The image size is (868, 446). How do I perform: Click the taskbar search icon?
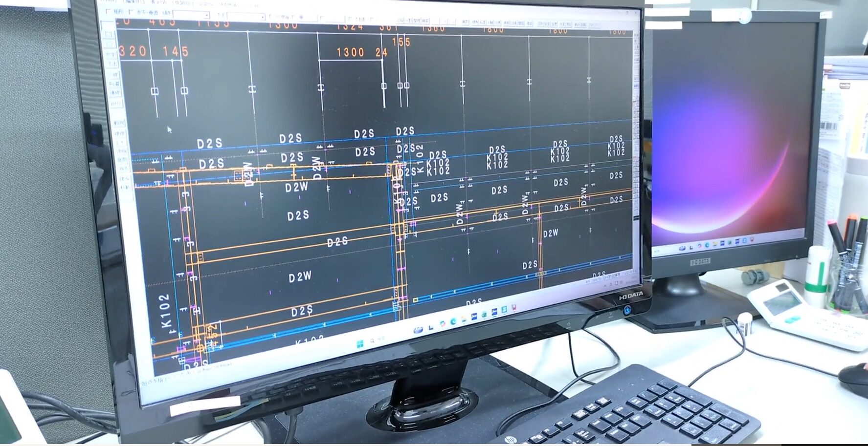373,340
